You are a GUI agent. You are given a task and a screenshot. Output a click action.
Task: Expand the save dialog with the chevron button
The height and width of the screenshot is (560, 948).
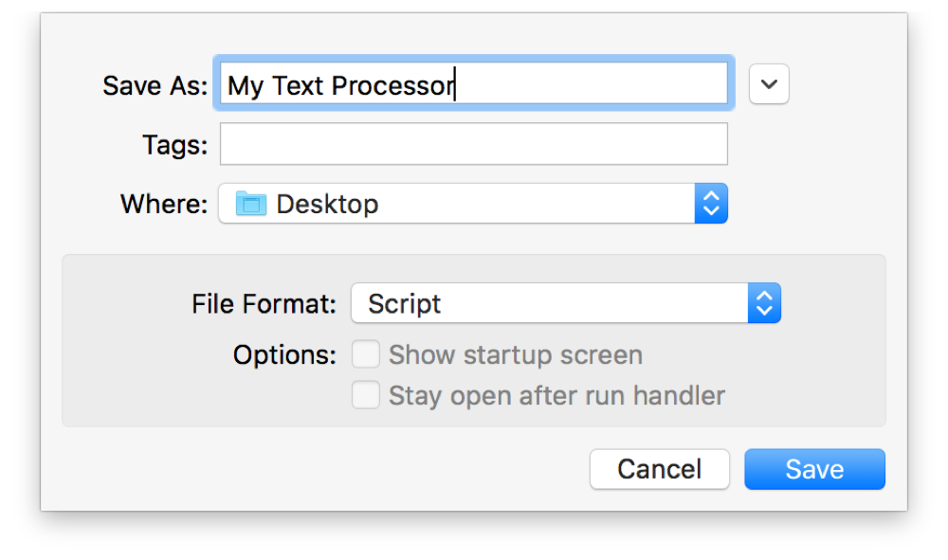click(x=769, y=84)
